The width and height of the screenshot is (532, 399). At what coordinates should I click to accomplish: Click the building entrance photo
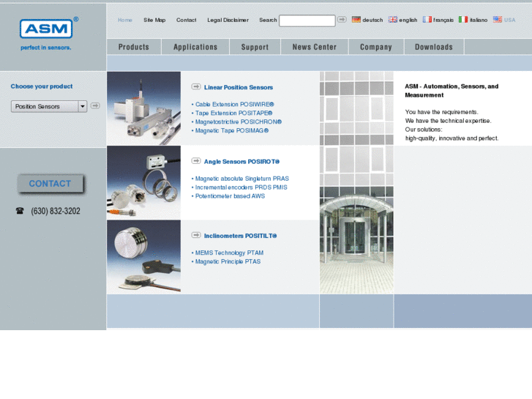click(x=356, y=183)
